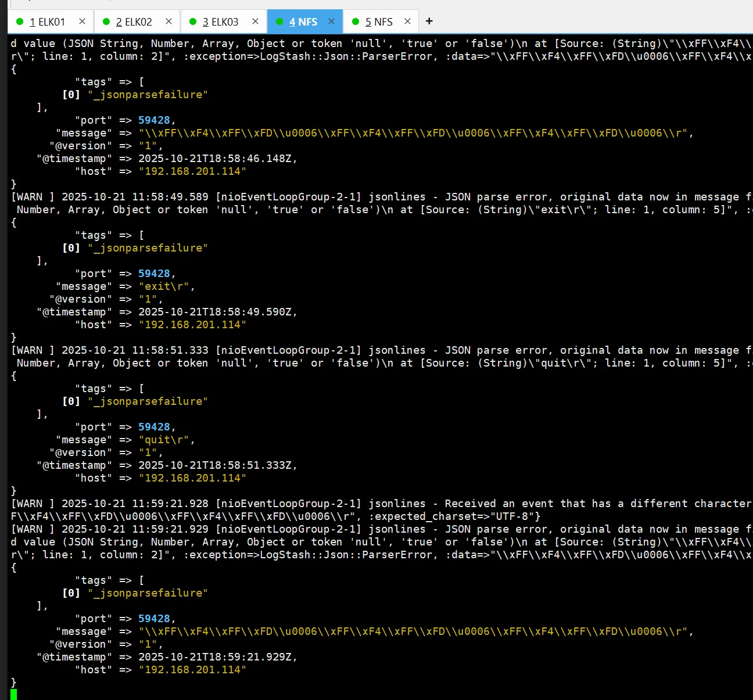This screenshot has height=700, width=753.
Task: Close the ELK03 tab
Action: pyautogui.click(x=256, y=21)
